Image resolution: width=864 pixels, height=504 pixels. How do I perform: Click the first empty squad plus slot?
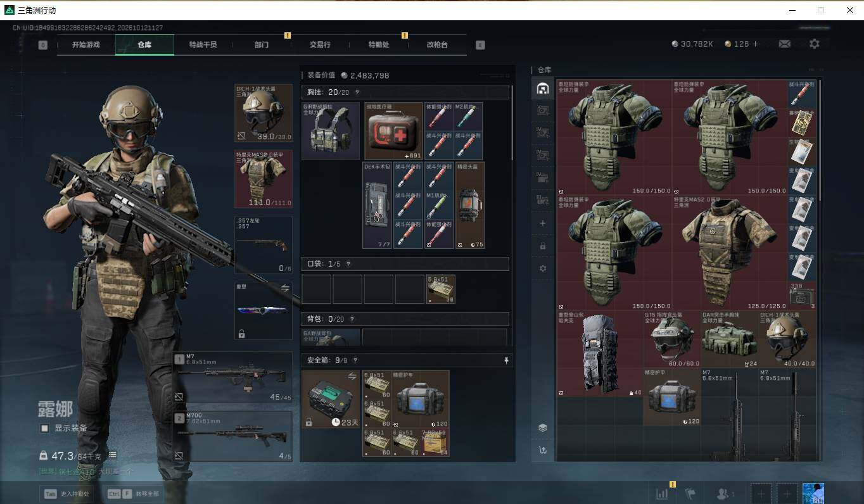tap(761, 494)
